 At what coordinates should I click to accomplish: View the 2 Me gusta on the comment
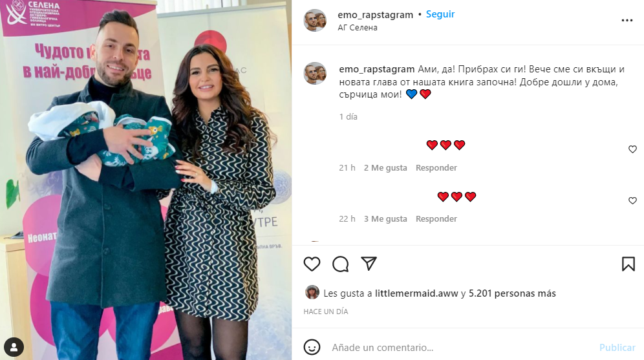click(385, 167)
